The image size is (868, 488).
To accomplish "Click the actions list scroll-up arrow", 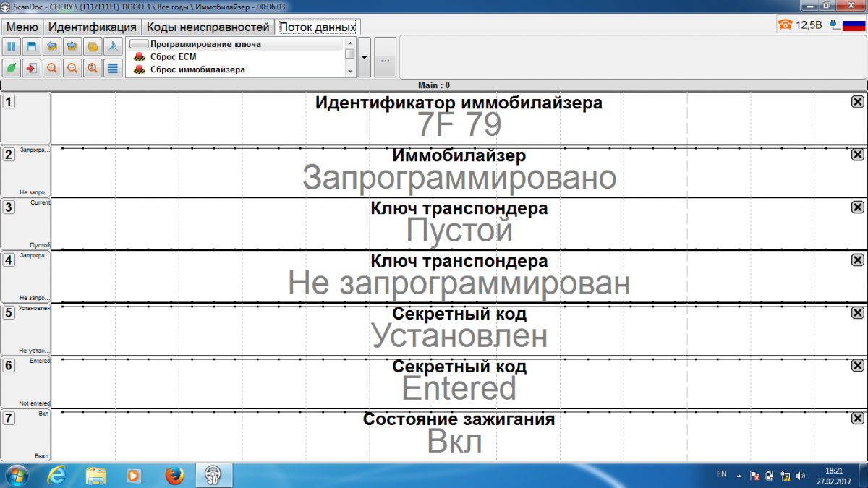I will click(350, 43).
